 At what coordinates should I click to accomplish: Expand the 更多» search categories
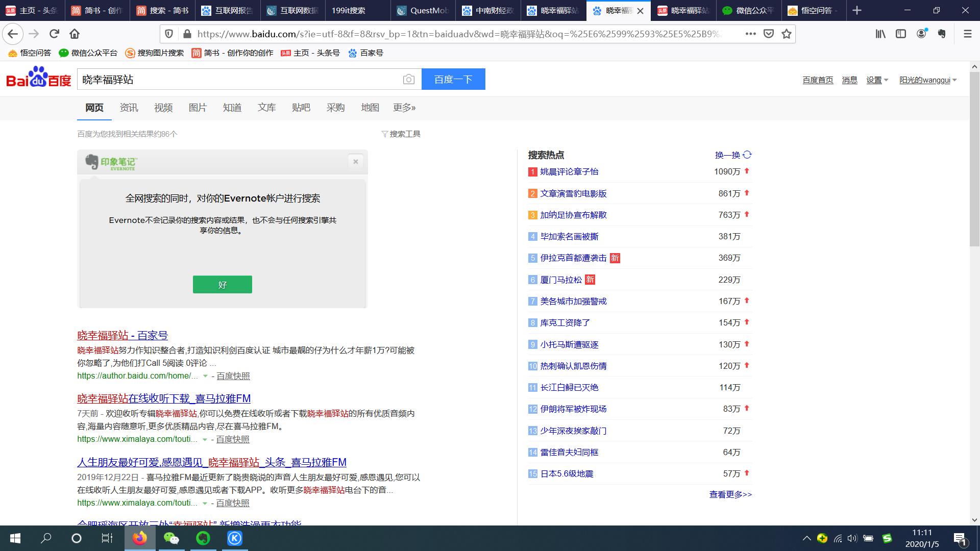(x=404, y=108)
